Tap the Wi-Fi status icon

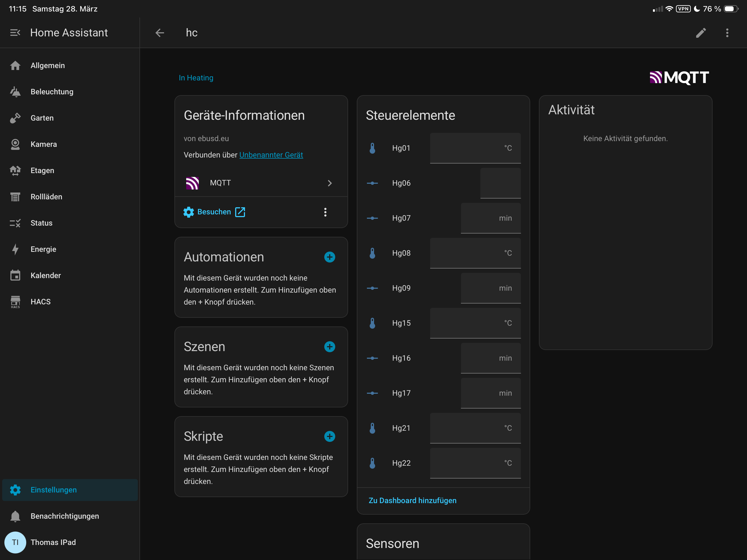pyautogui.click(x=669, y=9)
